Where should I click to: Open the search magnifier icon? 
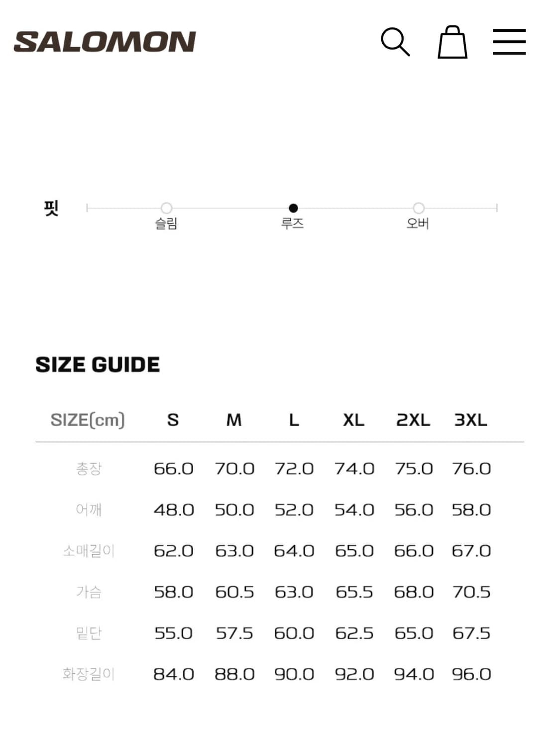point(395,42)
